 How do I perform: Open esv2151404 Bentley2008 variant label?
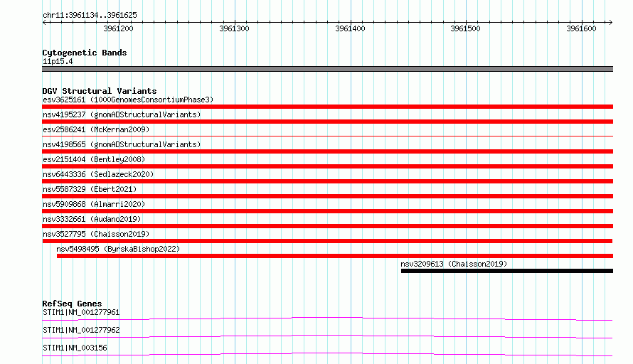tap(94, 159)
